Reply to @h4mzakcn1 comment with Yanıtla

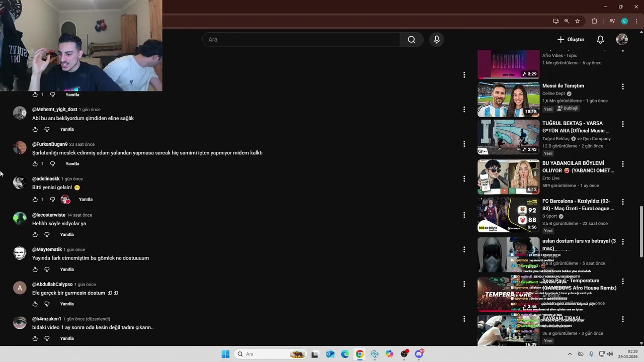tap(67, 339)
